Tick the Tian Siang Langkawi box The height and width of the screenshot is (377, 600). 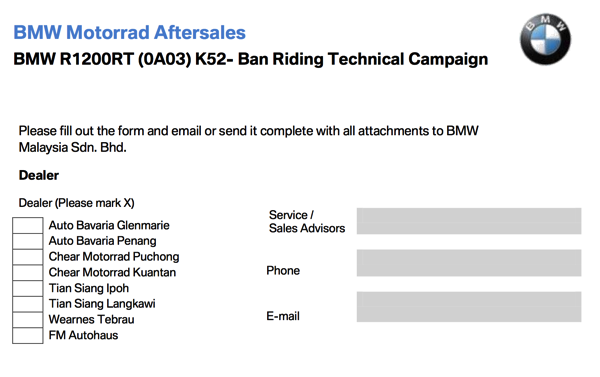[x=28, y=304]
